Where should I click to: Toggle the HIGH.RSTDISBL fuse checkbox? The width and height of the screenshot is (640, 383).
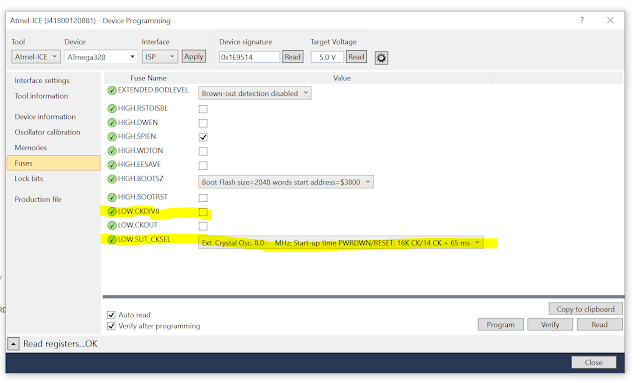pyautogui.click(x=203, y=109)
